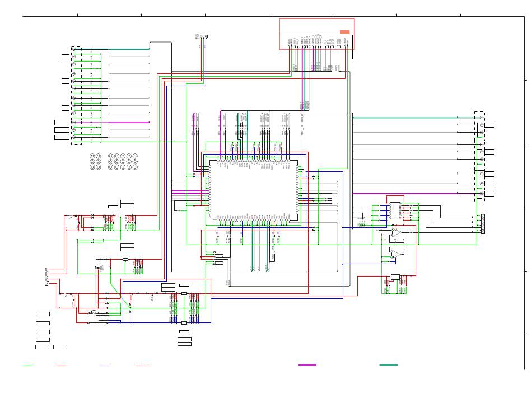This screenshot has height=393, width=532.
Task: Select the large central IC chip body
Action: pos(254,190)
